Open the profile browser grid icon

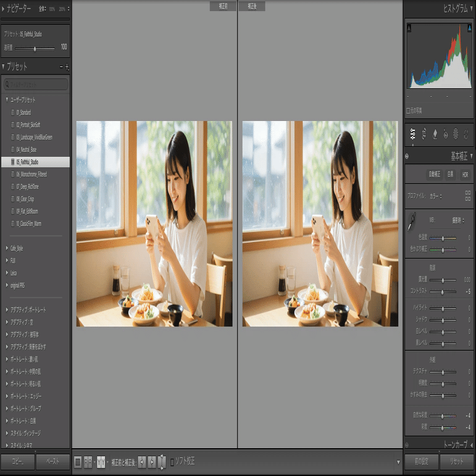(x=468, y=196)
